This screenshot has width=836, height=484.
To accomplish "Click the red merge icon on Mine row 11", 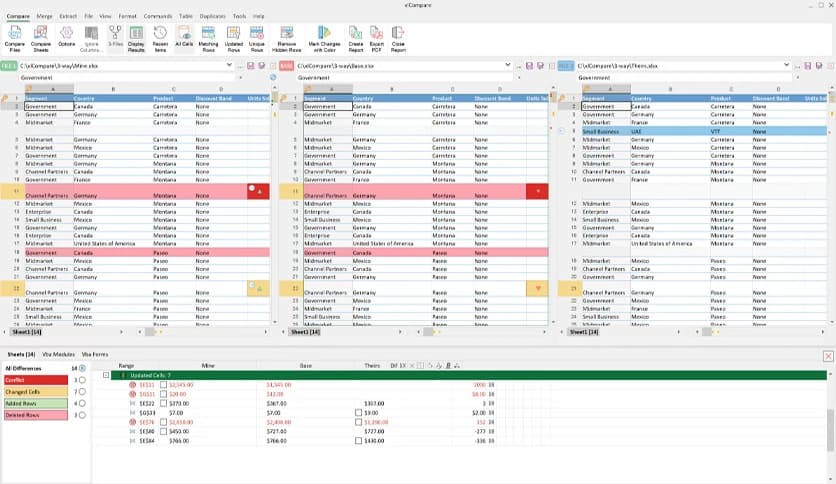I will (258, 191).
